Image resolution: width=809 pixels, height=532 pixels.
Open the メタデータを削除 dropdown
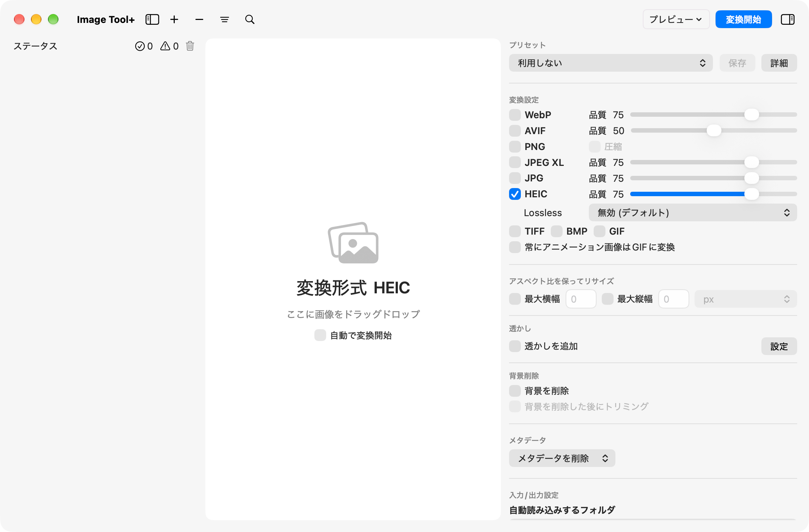click(x=562, y=458)
